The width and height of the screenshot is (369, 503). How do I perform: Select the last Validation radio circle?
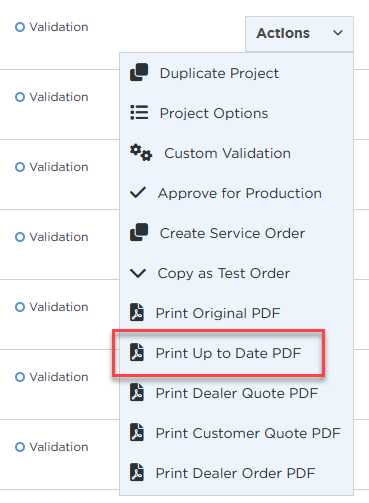(20, 447)
